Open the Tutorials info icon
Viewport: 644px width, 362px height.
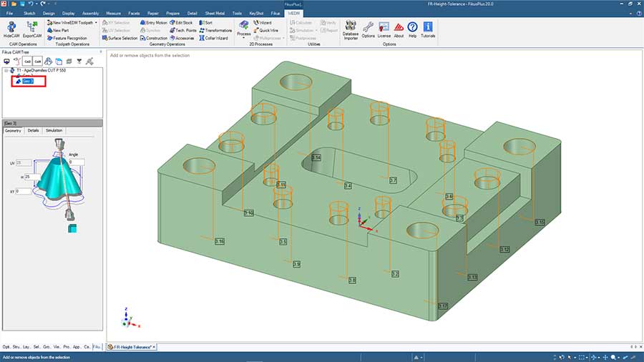click(428, 27)
